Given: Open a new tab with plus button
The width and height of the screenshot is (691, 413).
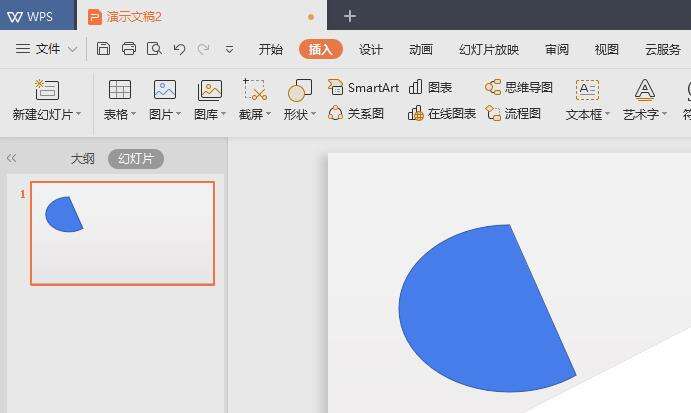Looking at the screenshot, I should click(350, 16).
